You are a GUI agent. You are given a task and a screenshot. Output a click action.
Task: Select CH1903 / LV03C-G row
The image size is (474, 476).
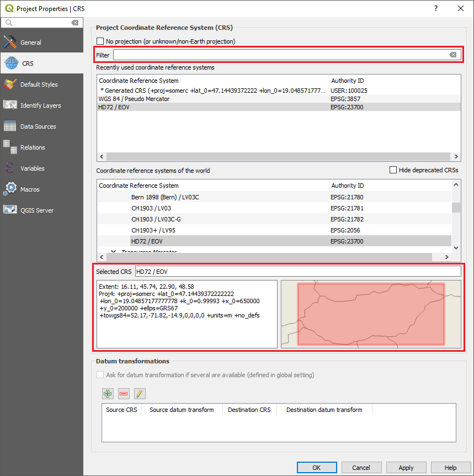click(x=274, y=219)
